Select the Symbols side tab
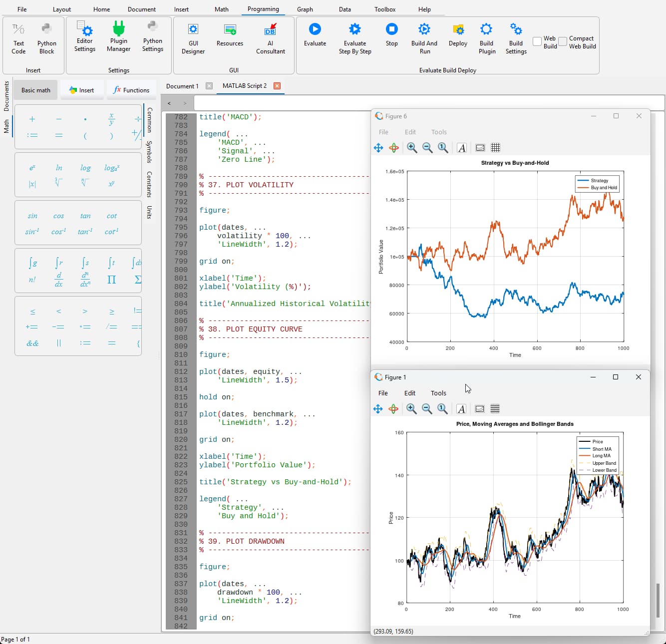666x644 pixels. [x=149, y=152]
